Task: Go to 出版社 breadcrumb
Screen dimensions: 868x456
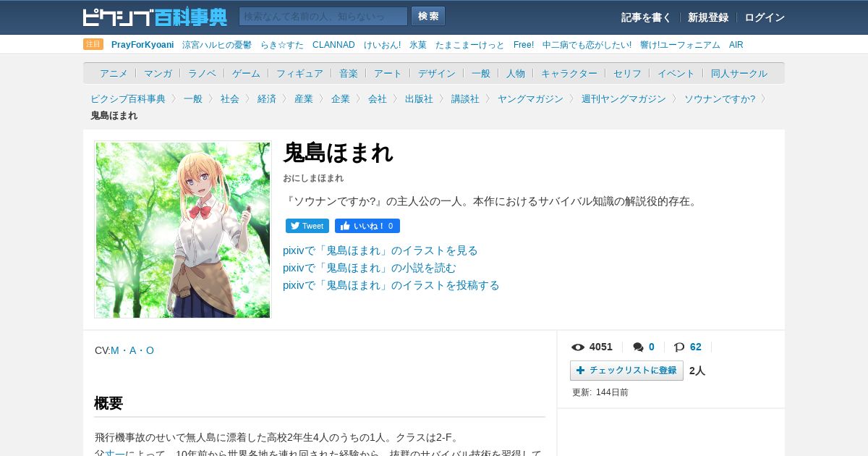Action: (x=419, y=98)
